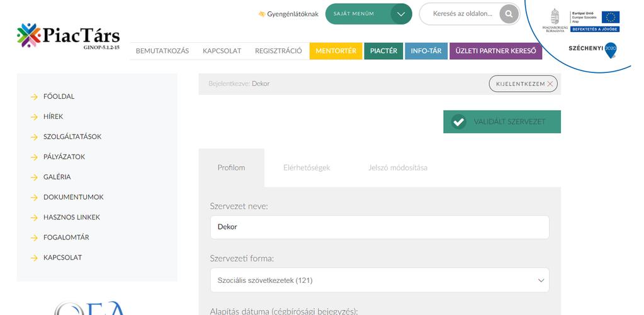Click the Keresés az oldalon search field

tap(463, 14)
